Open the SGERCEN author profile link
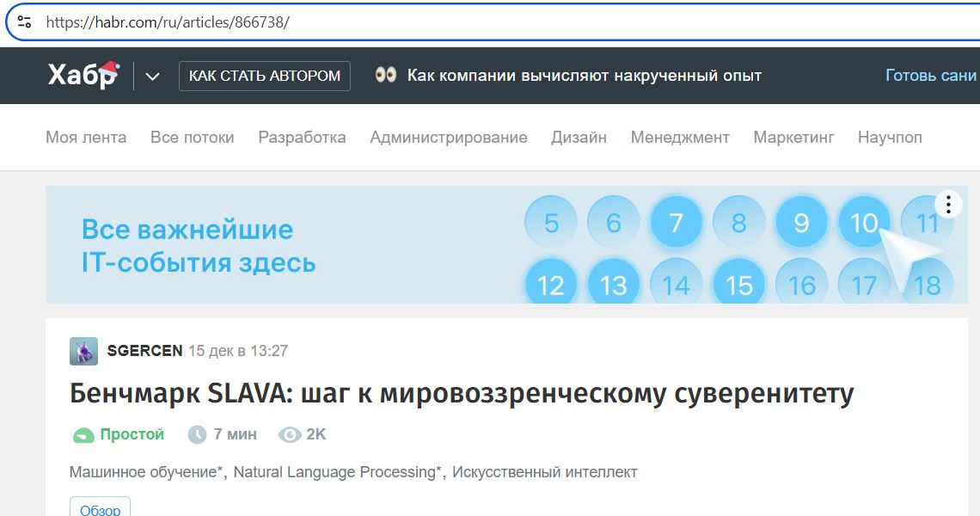The width and height of the screenshot is (980, 516). [145, 351]
